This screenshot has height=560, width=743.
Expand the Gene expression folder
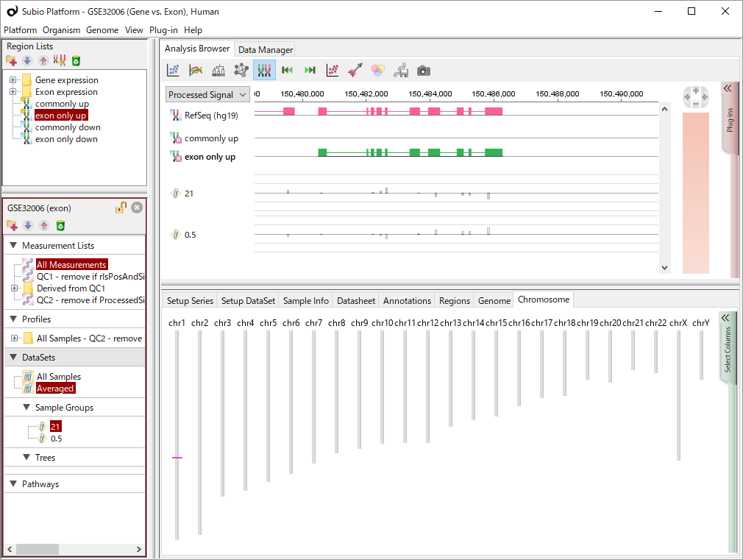(x=13, y=80)
